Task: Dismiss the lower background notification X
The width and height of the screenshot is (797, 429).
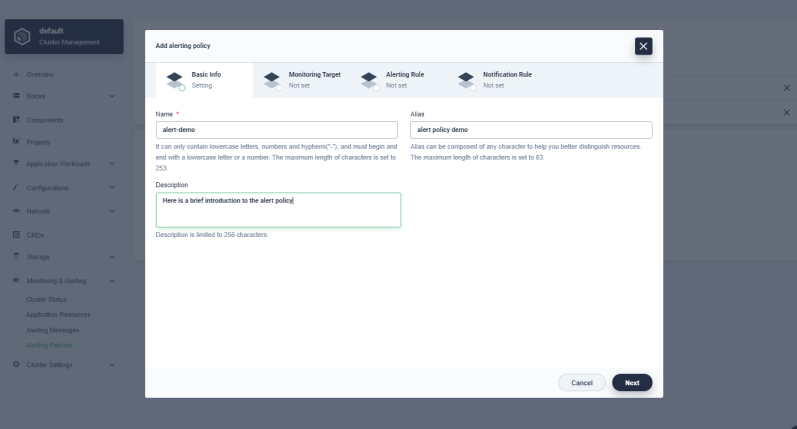Action: pos(786,112)
